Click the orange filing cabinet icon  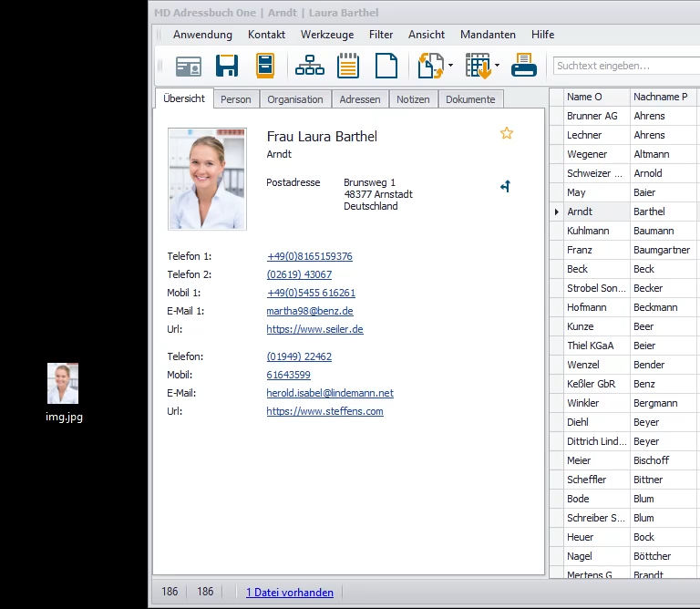tap(264, 66)
